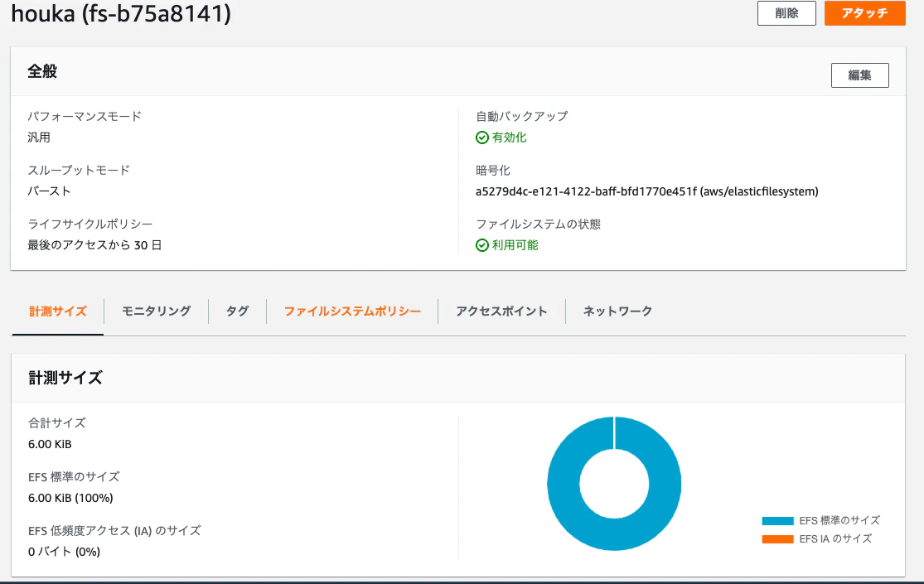Click the encryption key ID a5279d4c-e121-4122-baff-bfd1770e451f

pos(587,191)
